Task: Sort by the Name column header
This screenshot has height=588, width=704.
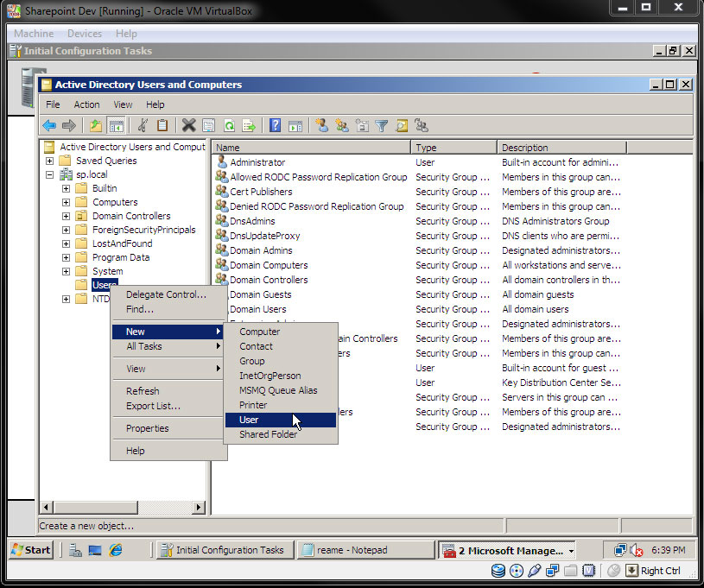Action: click(311, 148)
